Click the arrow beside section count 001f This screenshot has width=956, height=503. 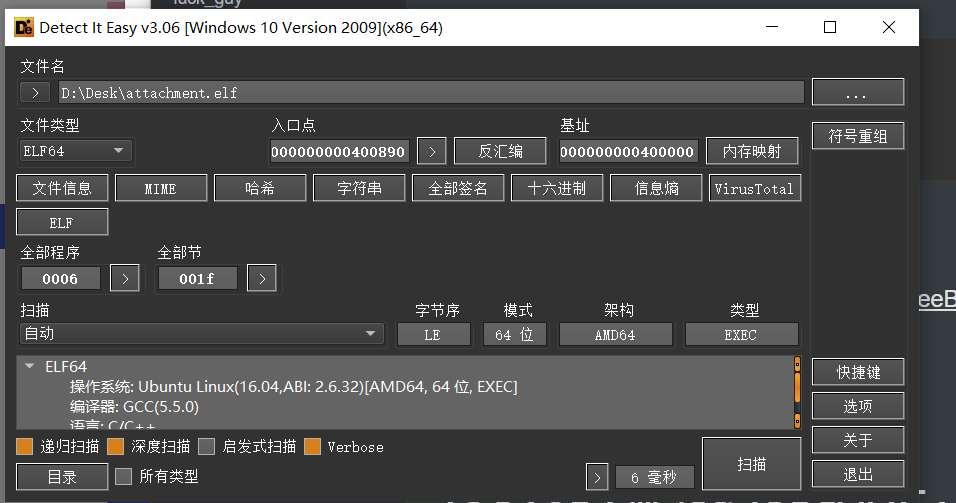pyautogui.click(x=261, y=278)
